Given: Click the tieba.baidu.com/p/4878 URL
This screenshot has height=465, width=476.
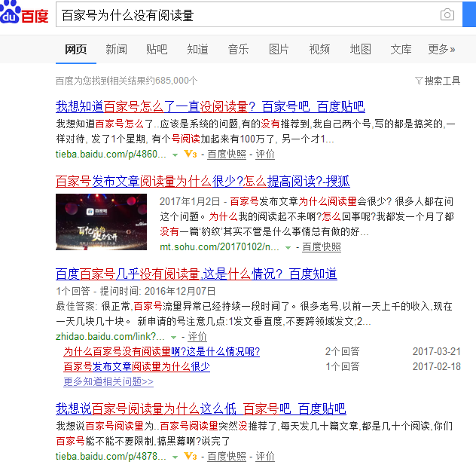Looking at the screenshot, I should pos(111,456).
